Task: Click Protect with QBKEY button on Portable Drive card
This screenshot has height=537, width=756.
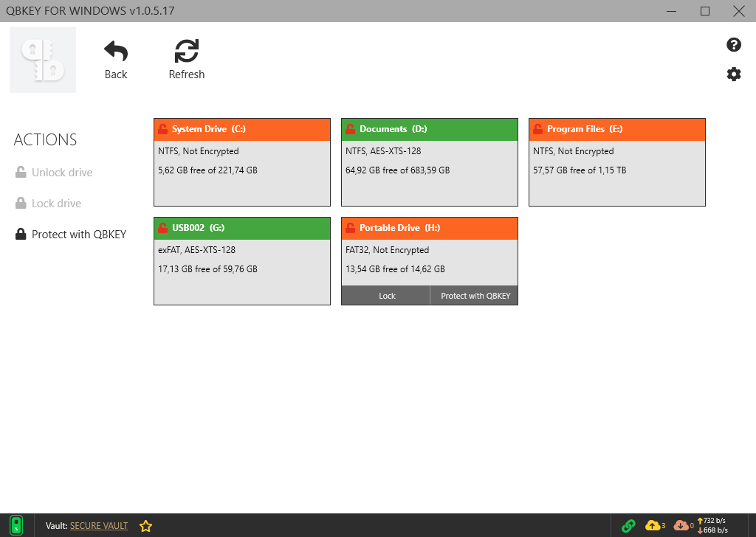Action: coord(475,296)
